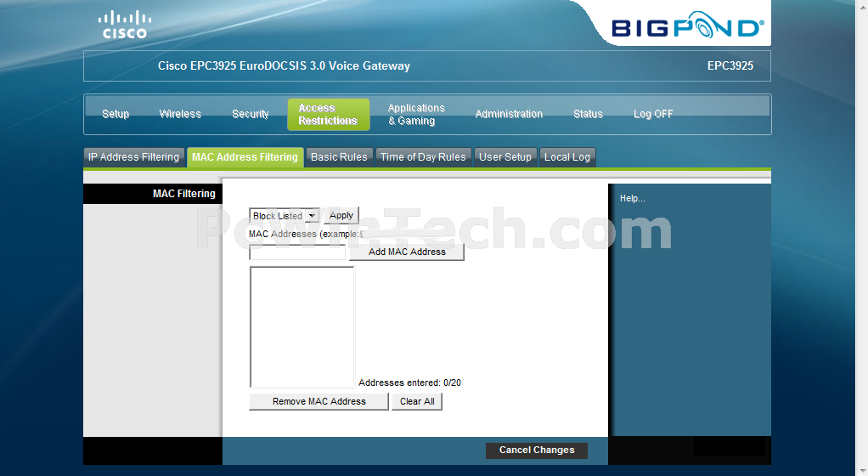Viewport: 868px width, 476px height.
Task: Go to the Security section
Action: [x=251, y=114]
